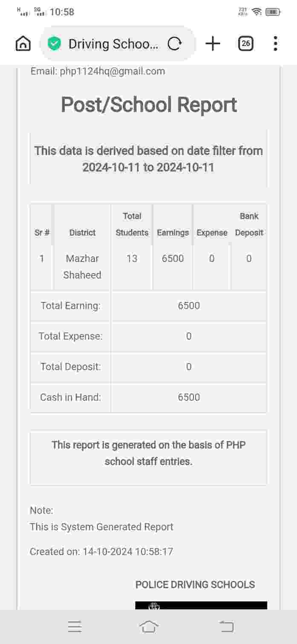Open a new tab with the plus icon
The image size is (297, 644).
click(x=213, y=43)
